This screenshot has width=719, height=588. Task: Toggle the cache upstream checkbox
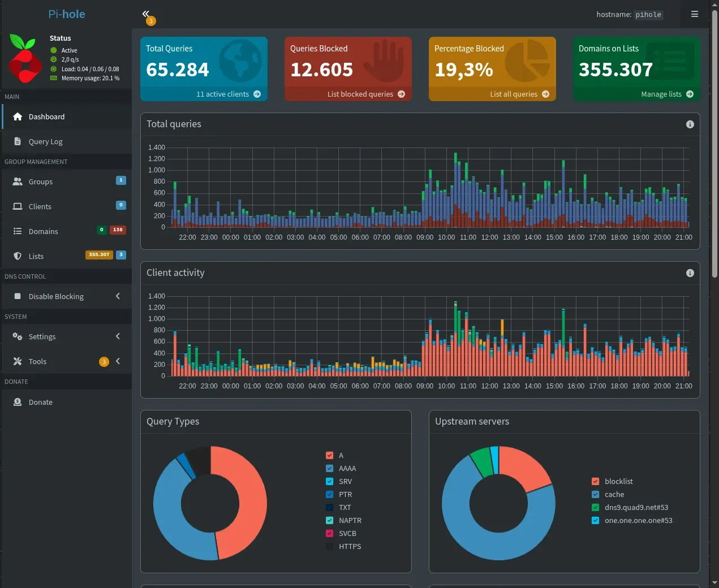coord(596,494)
